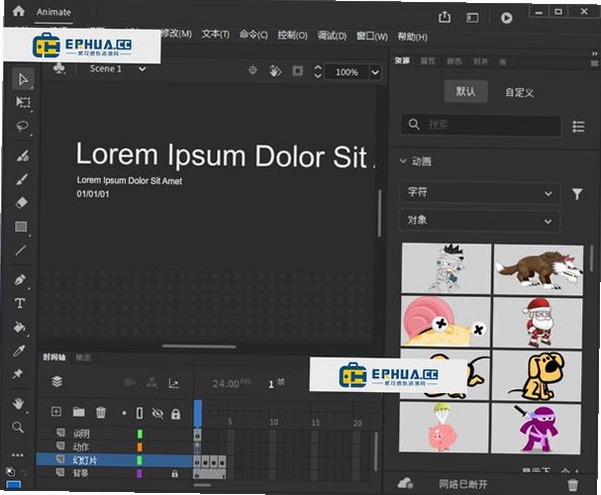Open the workspace switcher icon
The width and height of the screenshot is (601, 495).
(x=472, y=18)
